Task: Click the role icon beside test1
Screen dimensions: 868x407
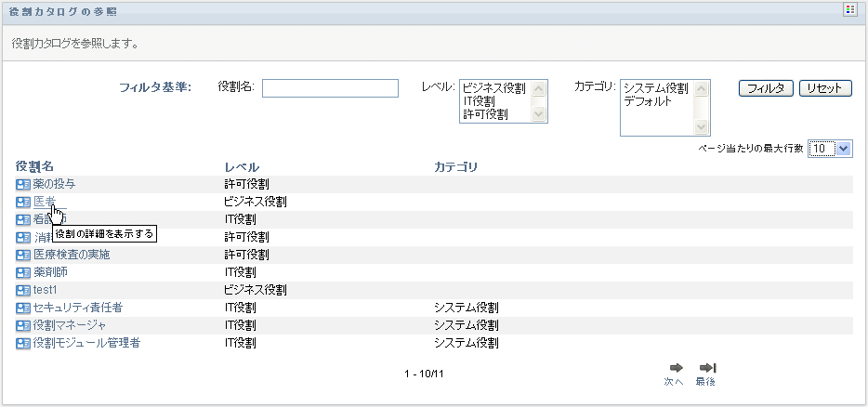Action: 23,291
